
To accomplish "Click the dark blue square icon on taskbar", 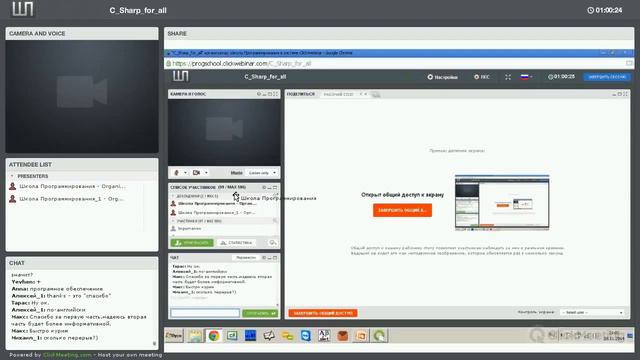I will tap(250, 336).
